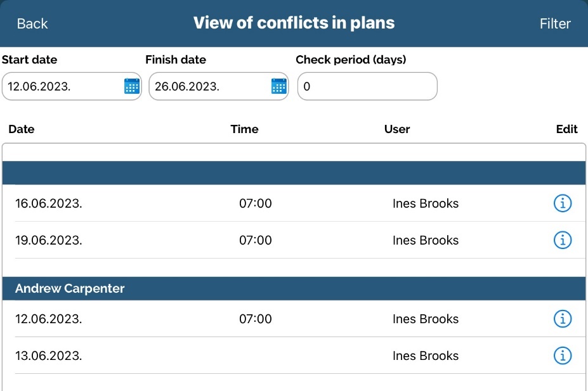Select the 12.06.2023 date cell
The image size is (588, 391).
(49, 319)
